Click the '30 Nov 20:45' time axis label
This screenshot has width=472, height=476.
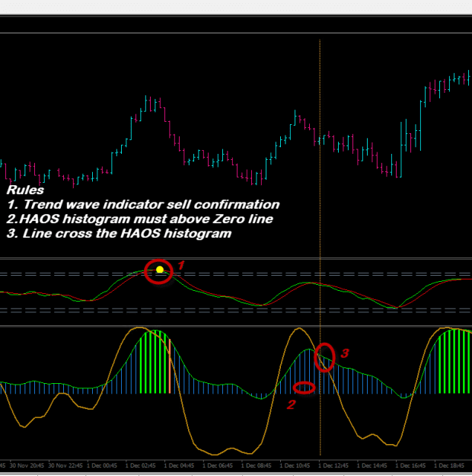click(x=27, y=465)
